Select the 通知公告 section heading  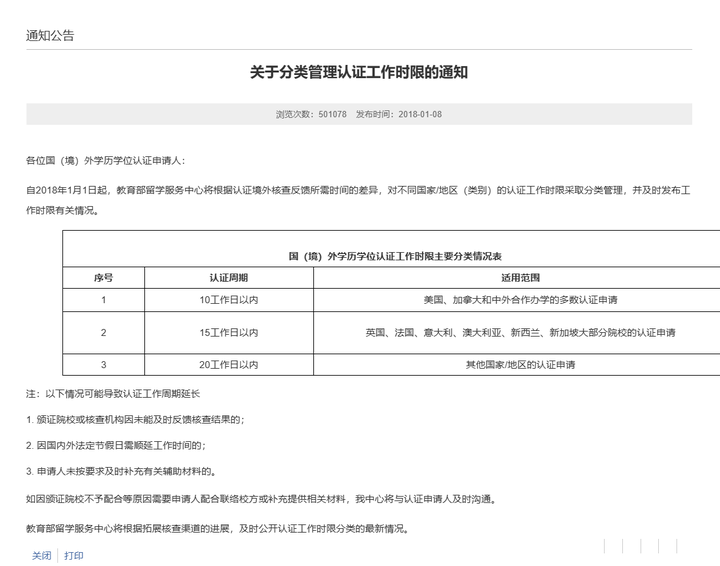coord(50,35)
